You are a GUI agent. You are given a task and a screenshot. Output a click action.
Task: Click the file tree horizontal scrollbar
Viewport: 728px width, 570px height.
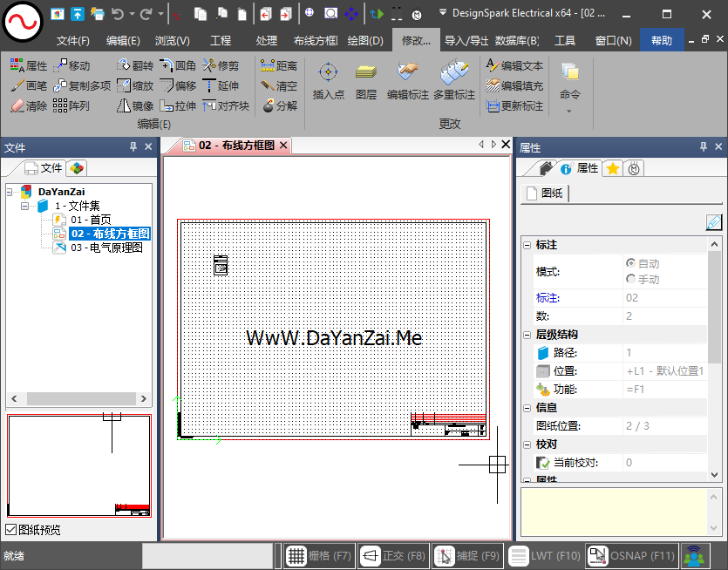[x=79, y=398]
